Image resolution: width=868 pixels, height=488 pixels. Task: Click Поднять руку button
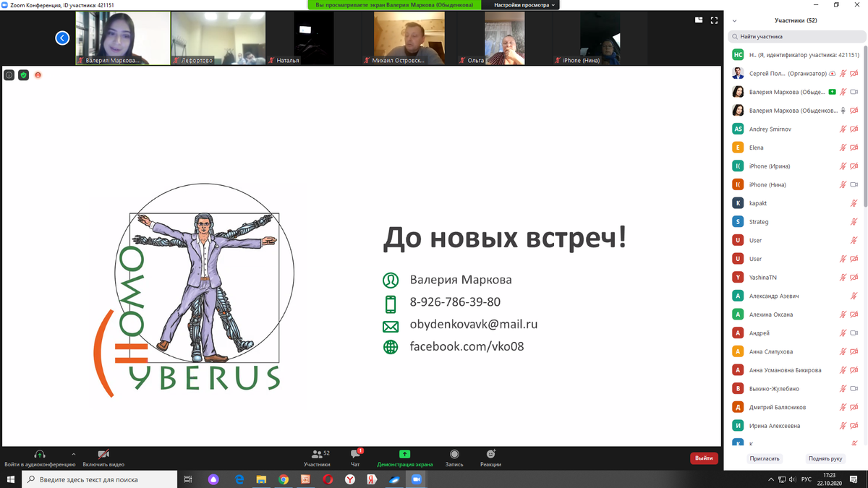click(x=825, y=458)
